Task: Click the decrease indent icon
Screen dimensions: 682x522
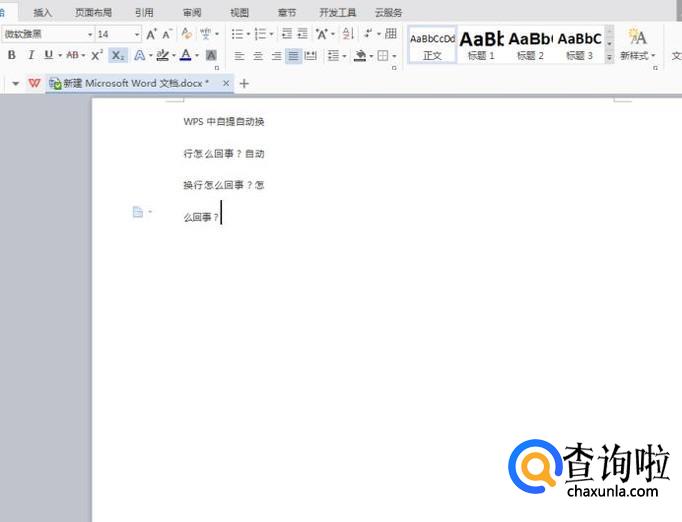Action: [287, 33]
